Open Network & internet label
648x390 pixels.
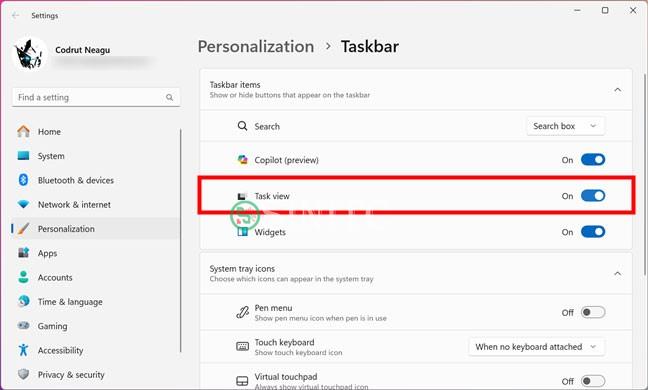point(74,205)
